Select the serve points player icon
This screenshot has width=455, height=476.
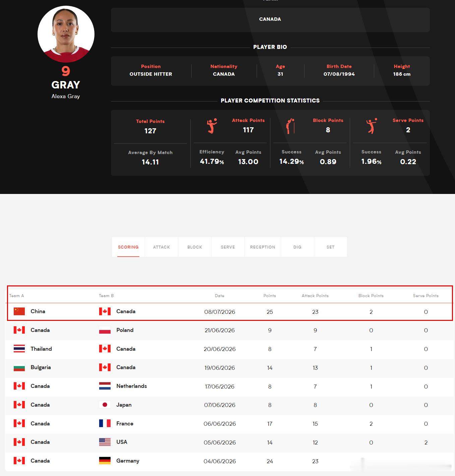pyautogui.click(x=372, y=126)
